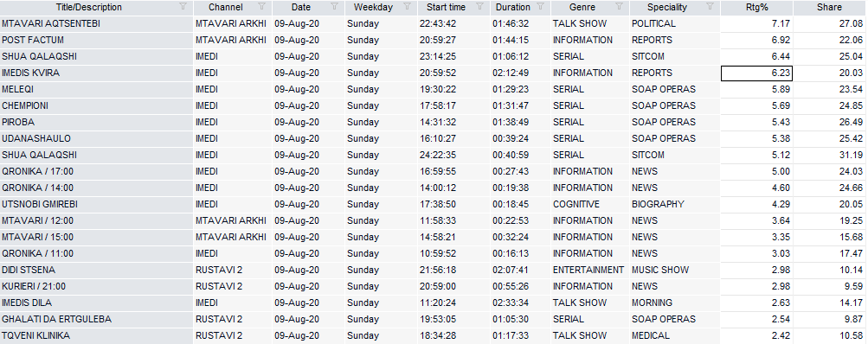The width and height of the screenshot is (868, 344).
Task: Click duration 00:16:13 cell
Action: pos(520,253)
